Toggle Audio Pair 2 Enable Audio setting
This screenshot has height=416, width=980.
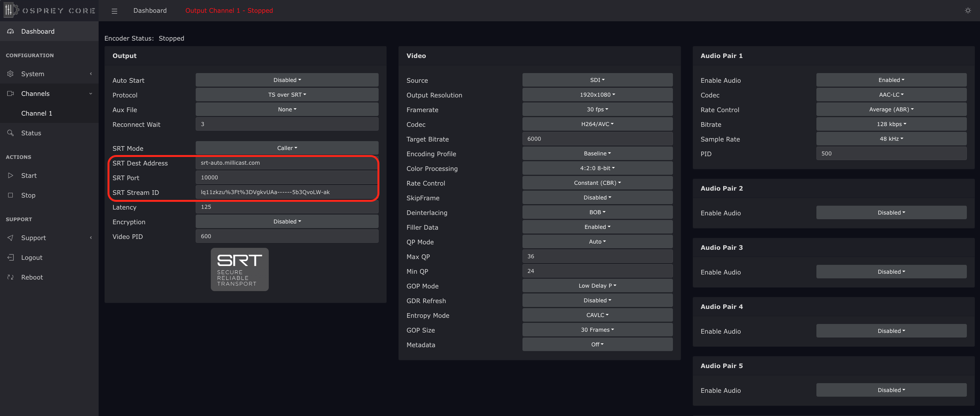tap(891, 213)
